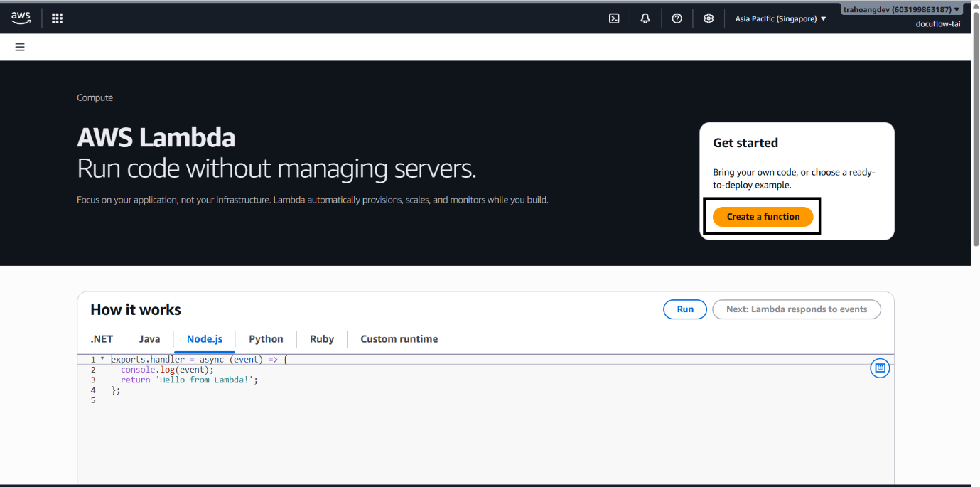This screenshot has width=980, height=487.
Task: Click the Create a function button
Action: pyautogui.click(x=763, y=217)
